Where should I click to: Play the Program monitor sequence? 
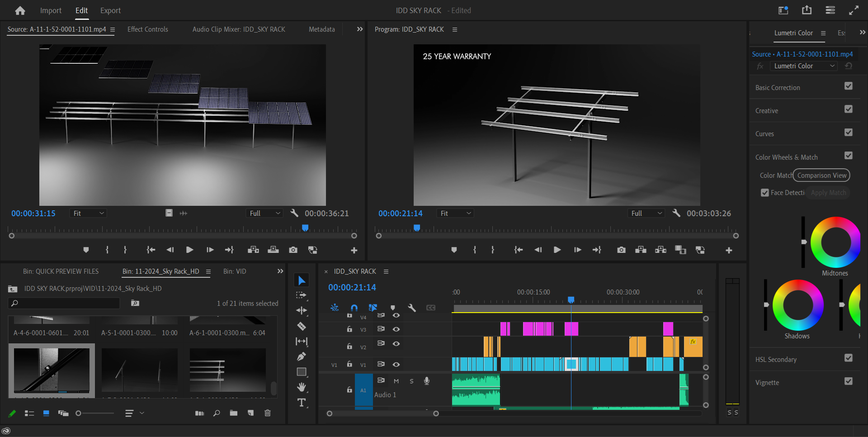pos(557,250)
